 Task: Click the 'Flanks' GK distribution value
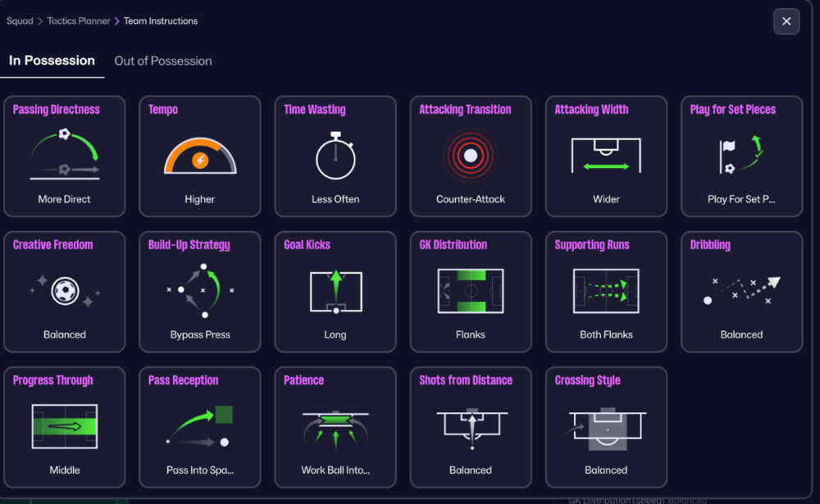tap(471, 334)
